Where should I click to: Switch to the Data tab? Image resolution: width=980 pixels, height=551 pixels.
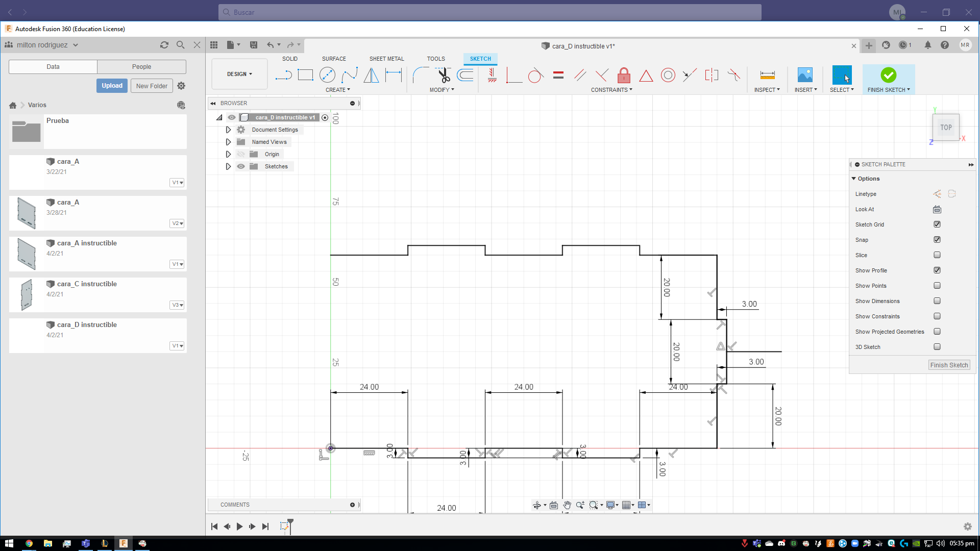[x=53, y=67]
